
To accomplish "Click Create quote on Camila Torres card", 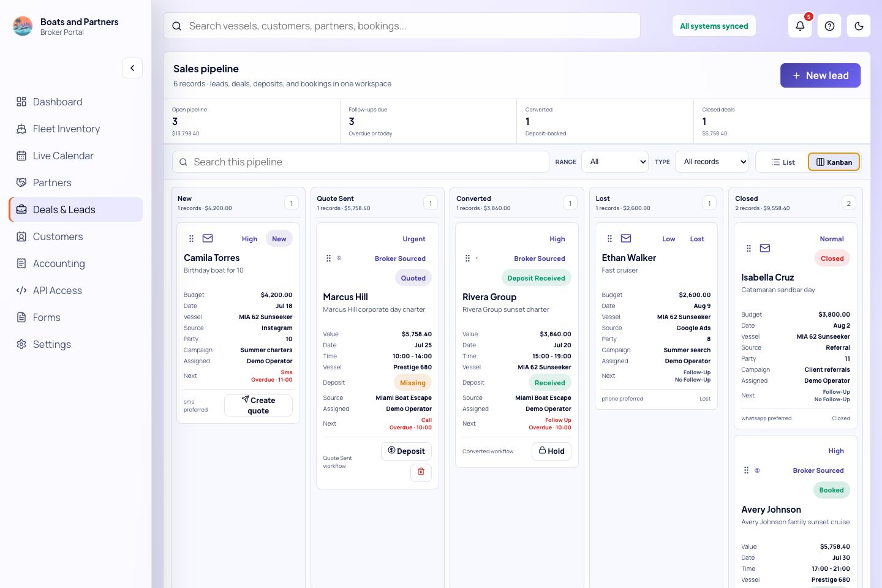I will pos(258,405).
